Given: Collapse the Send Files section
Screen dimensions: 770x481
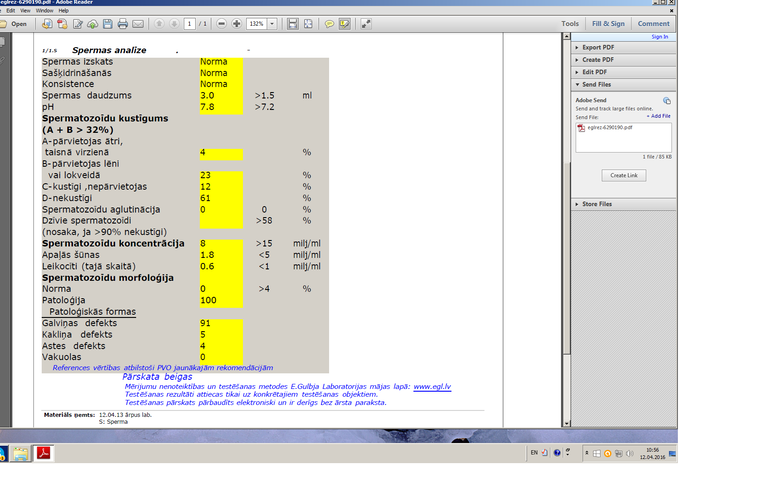Looking at the screenshot, I should click(596, 85).
